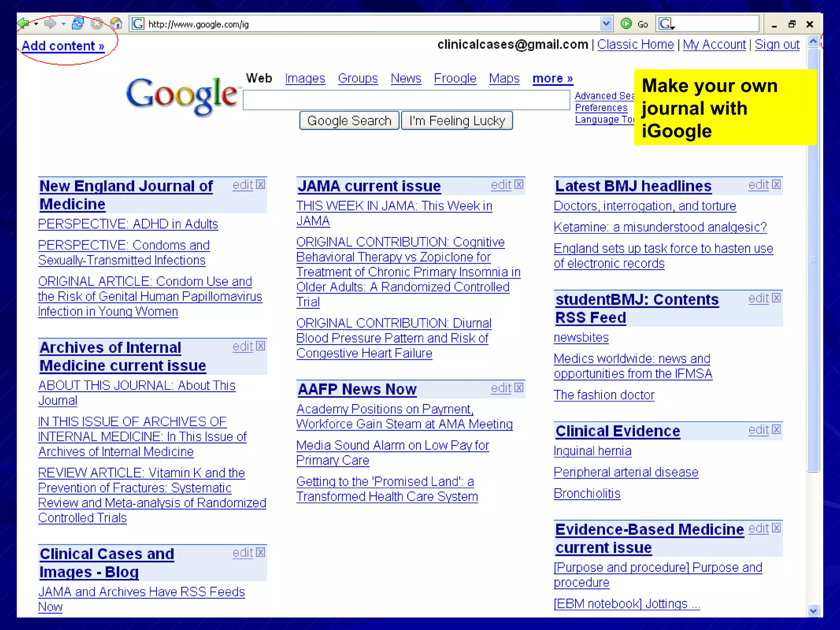Expand the address bar URL dropdown

point(606,24)
